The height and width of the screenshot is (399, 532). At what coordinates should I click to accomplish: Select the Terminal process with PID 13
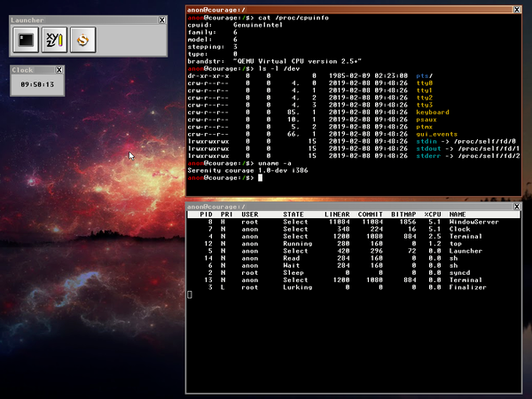[x=353, y=280]
